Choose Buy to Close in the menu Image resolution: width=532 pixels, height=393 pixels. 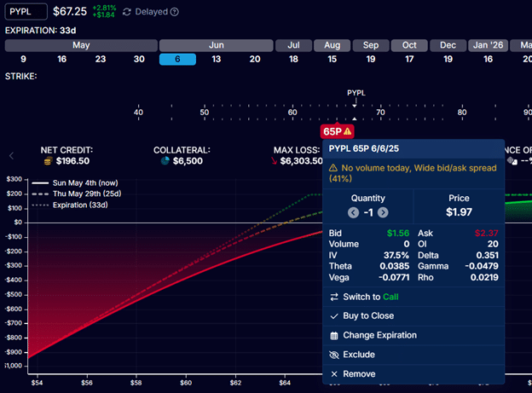pos(413,316)
